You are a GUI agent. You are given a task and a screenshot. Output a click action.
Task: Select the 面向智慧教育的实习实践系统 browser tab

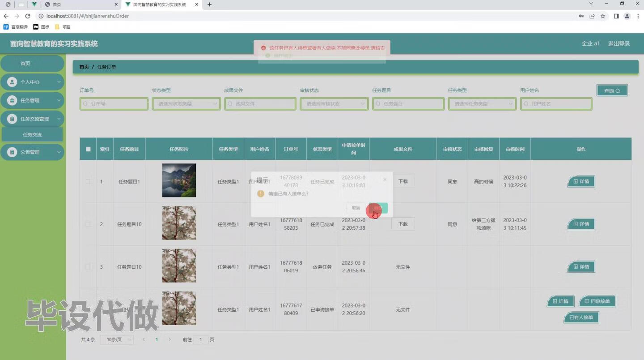pos(161,4)
